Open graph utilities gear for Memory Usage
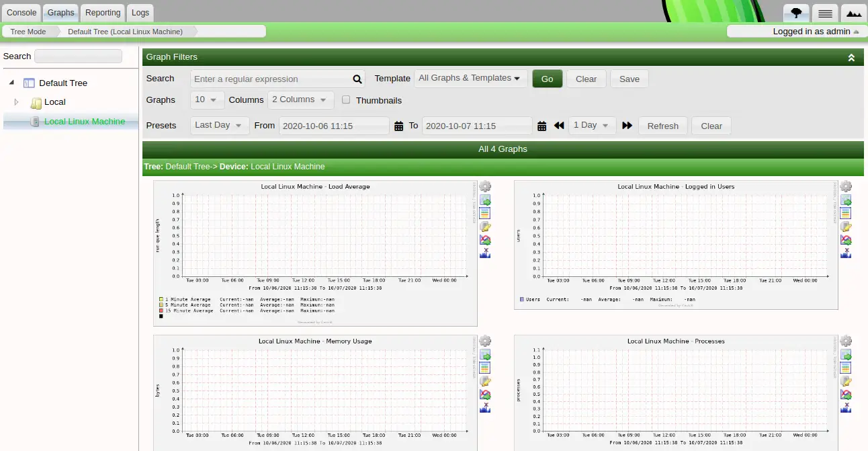The height and width of the screenshot is (451, 868). (485, 341)
